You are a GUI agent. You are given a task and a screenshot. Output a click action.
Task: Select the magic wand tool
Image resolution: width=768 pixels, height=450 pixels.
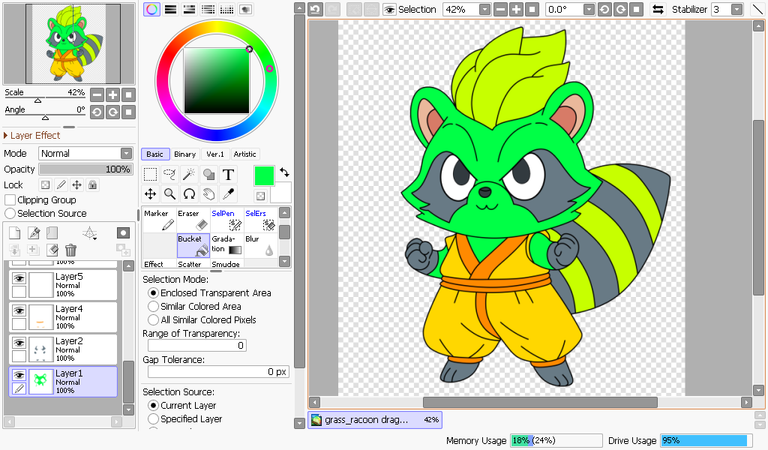pos(189,175)
